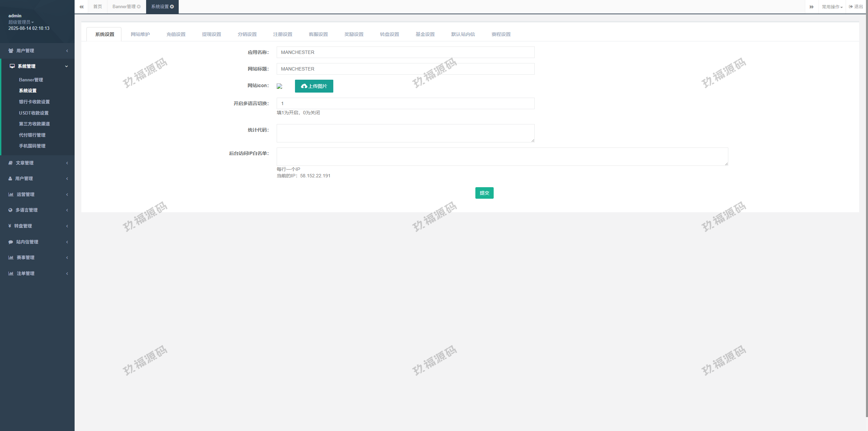
Task: Click the double right arrow tab scroller
Action: coord(811,7)
